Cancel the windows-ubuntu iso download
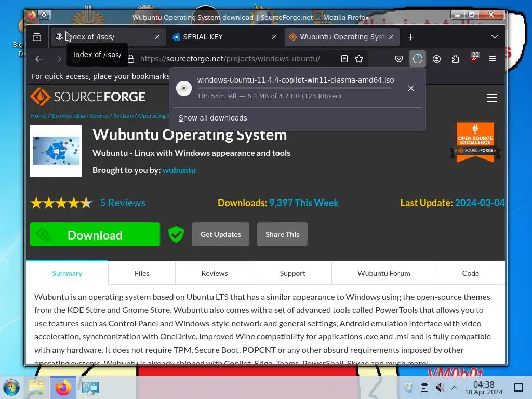Image resolution: width=532 pixels, height=399 pixels. 411,88
